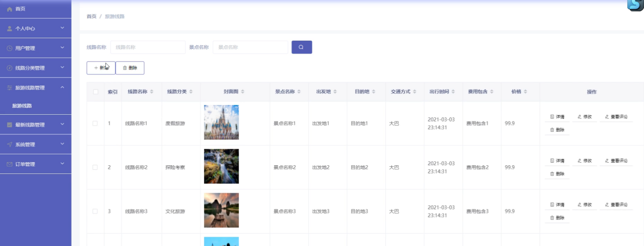Sort by the 线路分类 column sort arrows
The image size is (644, 246).
(191, 92)
